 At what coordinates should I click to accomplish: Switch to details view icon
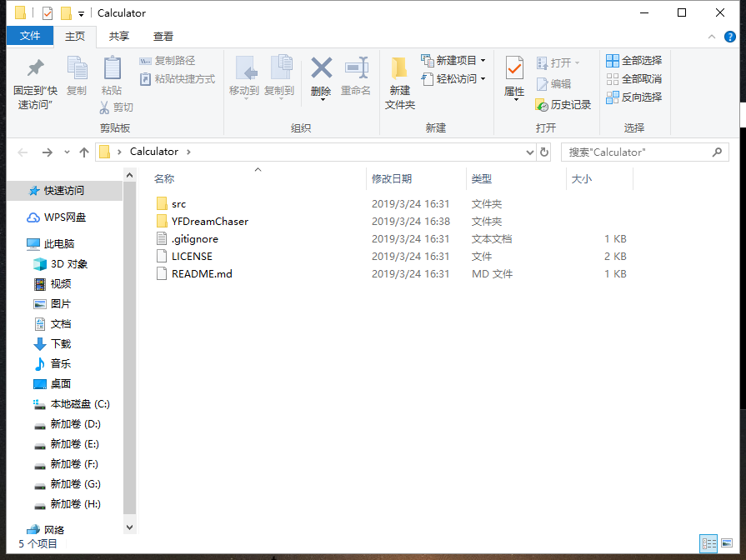coord(708,543)
